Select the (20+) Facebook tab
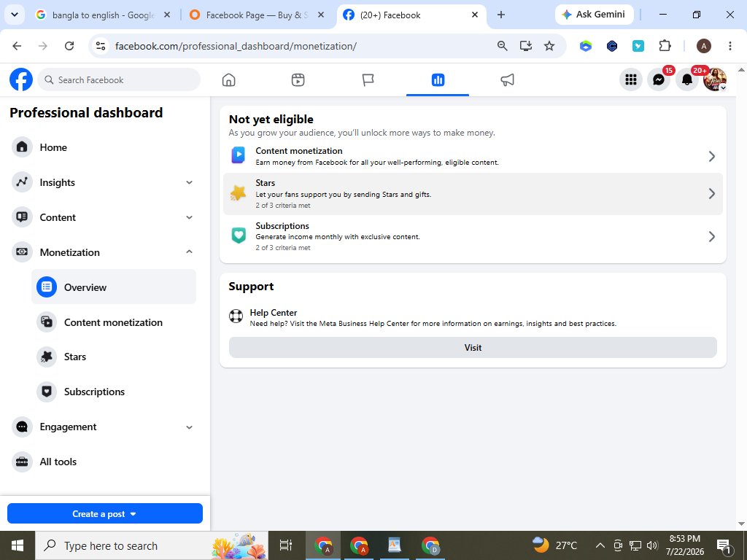Image resolution: width=747 pixels, height=560 pixels. coord(411,15)
